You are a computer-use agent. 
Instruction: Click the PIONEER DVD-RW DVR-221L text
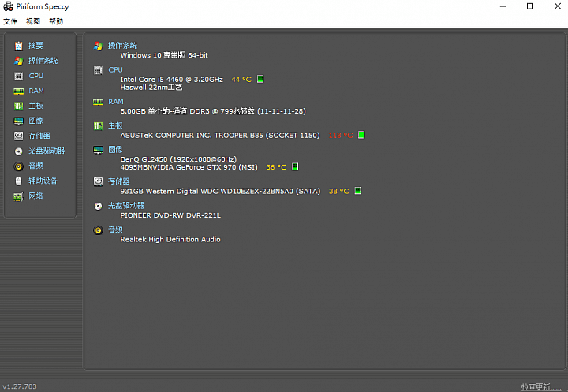click(x=170, y=215)
